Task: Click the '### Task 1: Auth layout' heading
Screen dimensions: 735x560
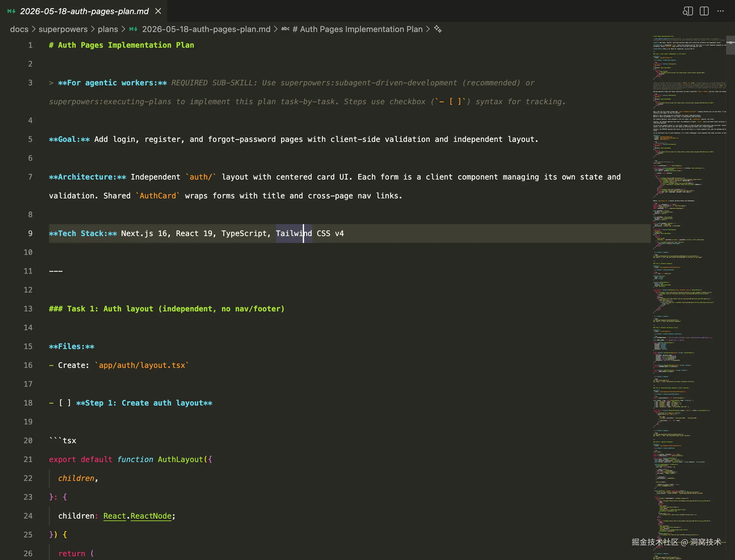Action: 167,309
